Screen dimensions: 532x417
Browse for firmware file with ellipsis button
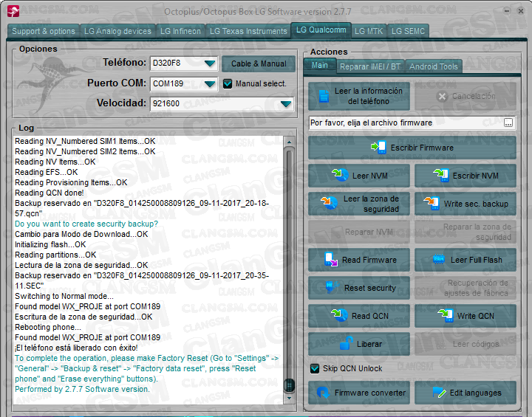tap(508, 123)
